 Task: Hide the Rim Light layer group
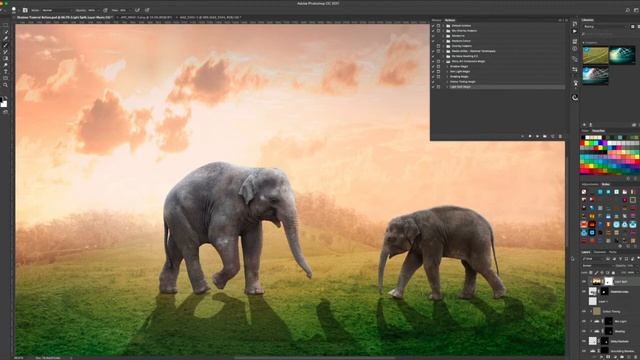[x=584, y=321]
